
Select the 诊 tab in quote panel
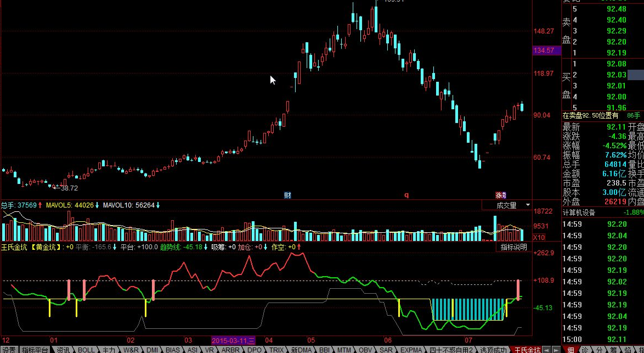tap(585, 350)
